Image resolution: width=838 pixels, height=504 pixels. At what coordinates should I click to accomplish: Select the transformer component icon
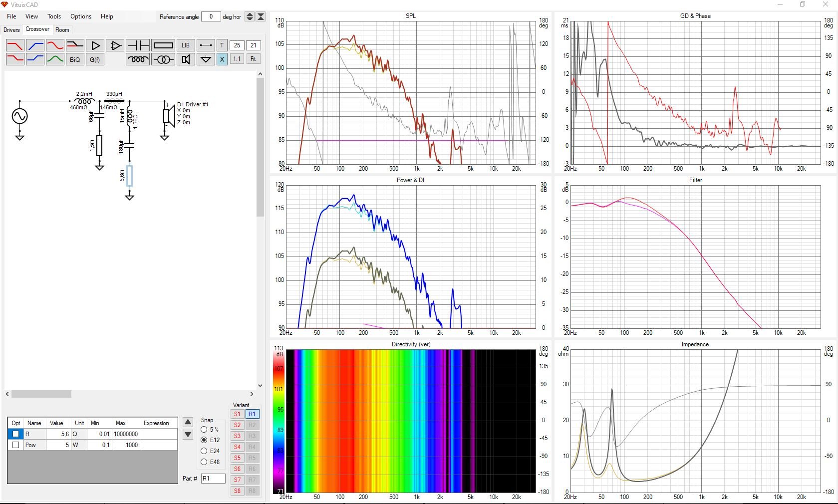pyautogui.click(x=163, y=59)
